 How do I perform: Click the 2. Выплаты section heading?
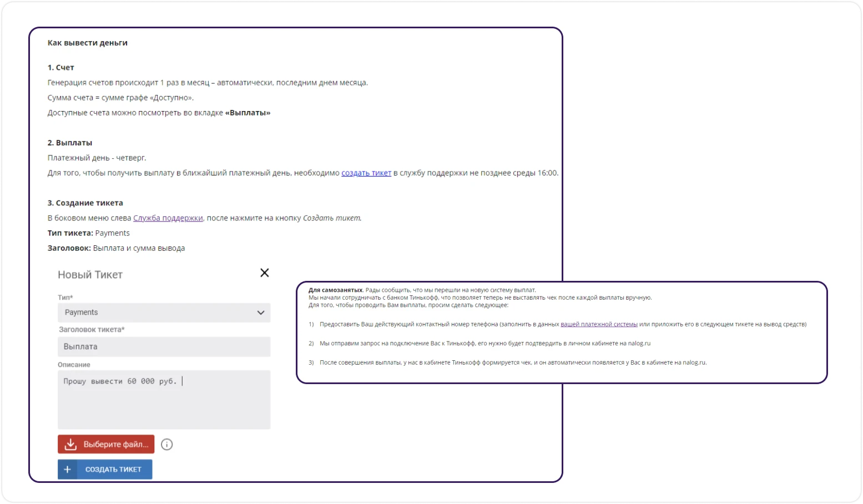point(70,143)
